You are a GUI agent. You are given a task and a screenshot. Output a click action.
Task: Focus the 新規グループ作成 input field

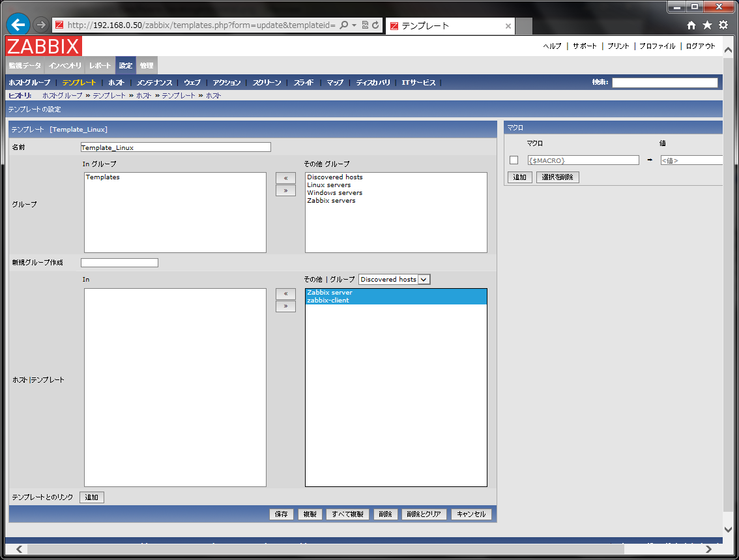point(119,263)
